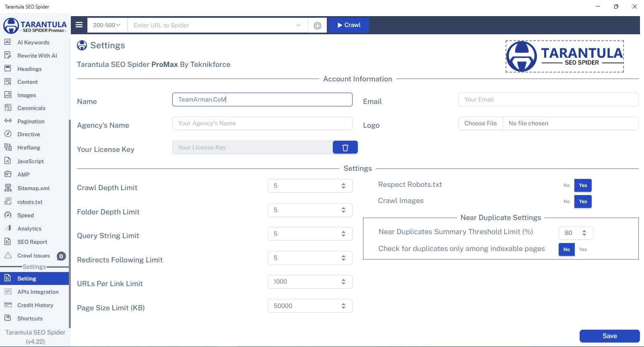Open the Sitemap.xml section
The image size is (644, 347).
click(33, 188)
